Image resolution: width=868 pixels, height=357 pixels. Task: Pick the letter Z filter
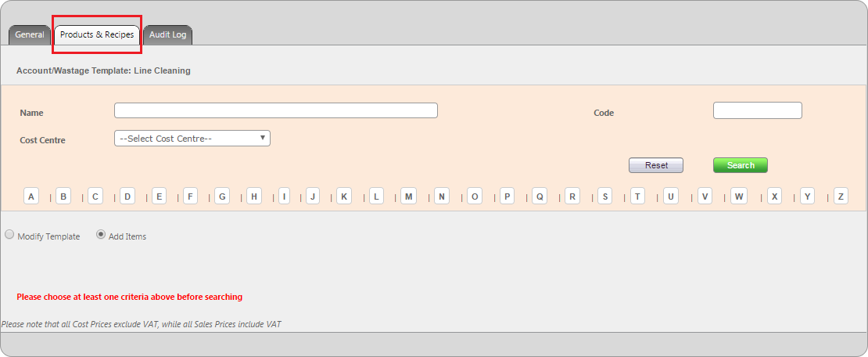coord(841,197)
